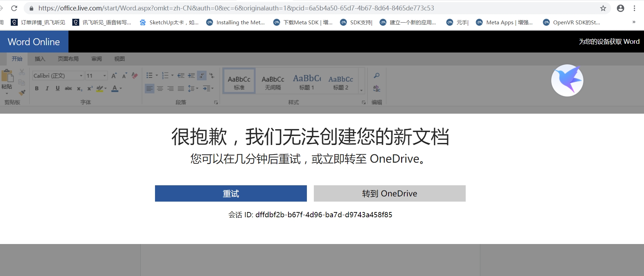
Task: Toggle Italic formatting
Action: pyautogui.click(x=47, y=88)
